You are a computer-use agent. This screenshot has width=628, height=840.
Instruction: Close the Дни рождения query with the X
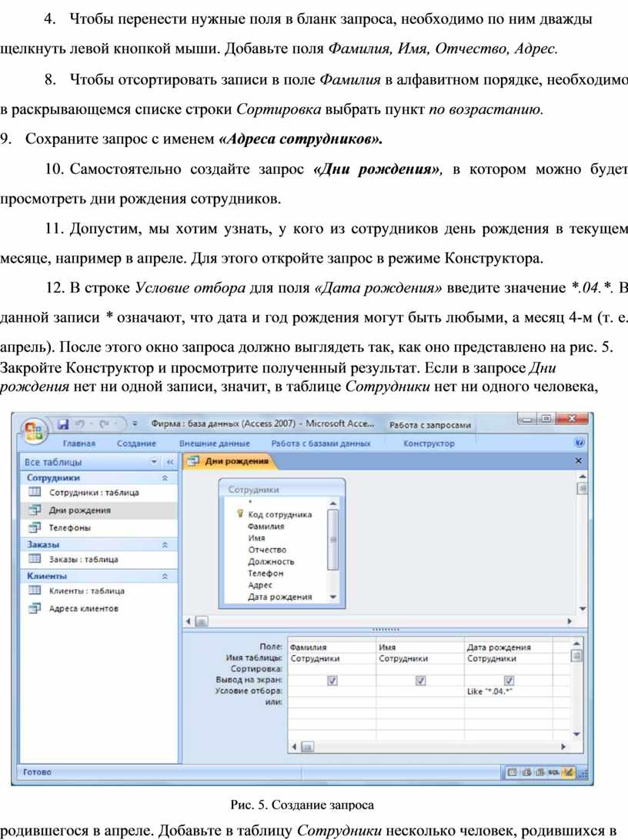(x=578, y=460)
